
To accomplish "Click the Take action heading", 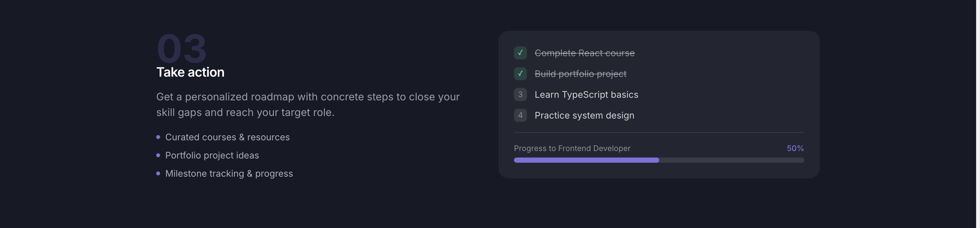I will pos(190,72).
